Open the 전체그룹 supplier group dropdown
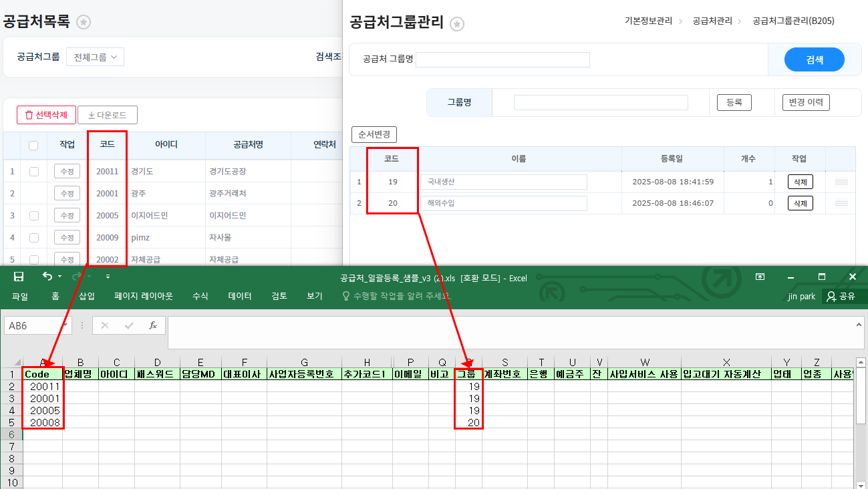Image resolution: width=868 pixels, height=489 pixels. [x=95, y=57]
